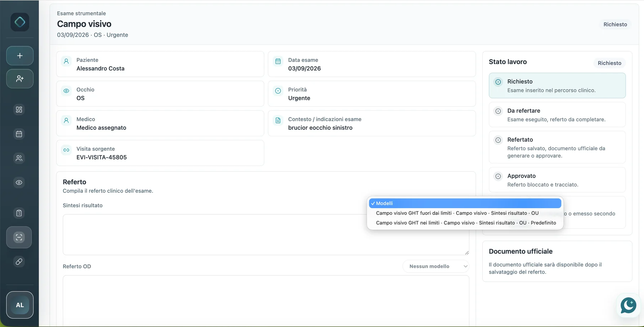This screenshot has height=327, width=644.
Task: Click the Visita sorgente link icon
Action: click(66, 150)
